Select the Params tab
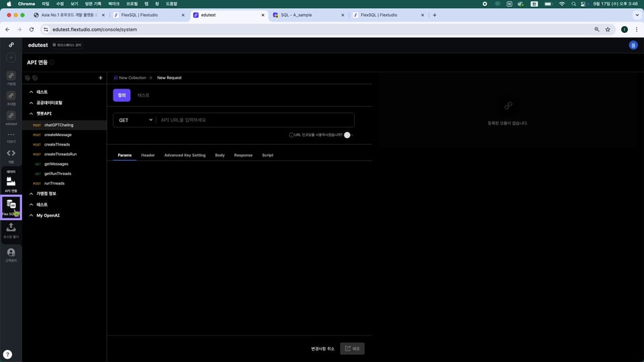Screen dimensions: 644x362 pos(125,155)
